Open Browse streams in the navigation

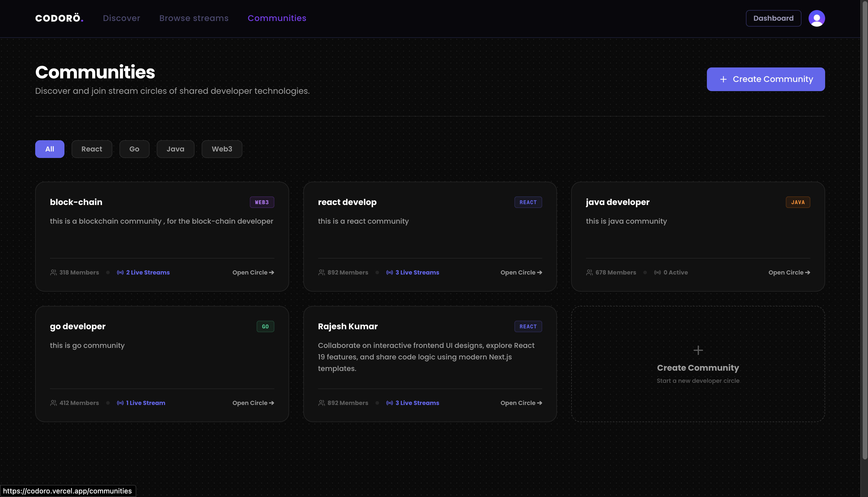(194, 18)
